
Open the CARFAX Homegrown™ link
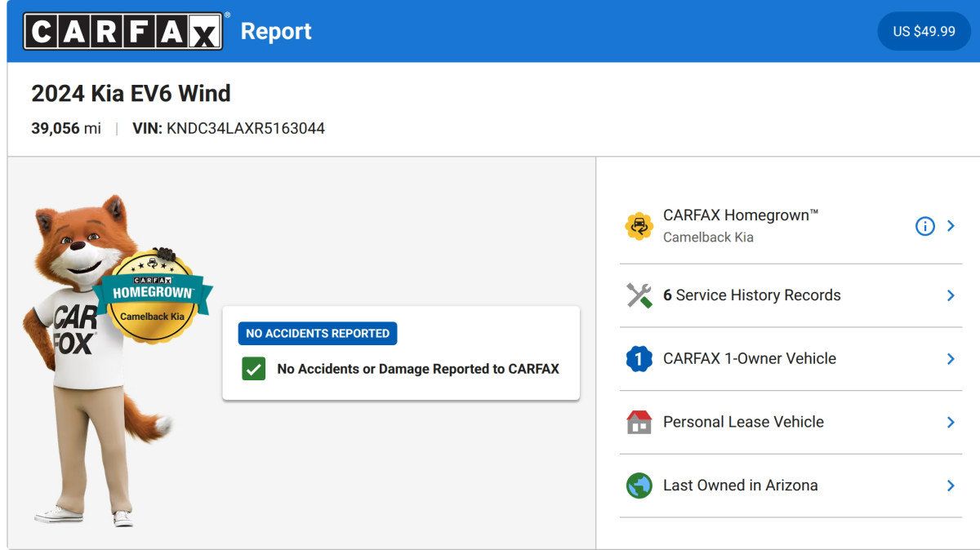coord(741,215)
